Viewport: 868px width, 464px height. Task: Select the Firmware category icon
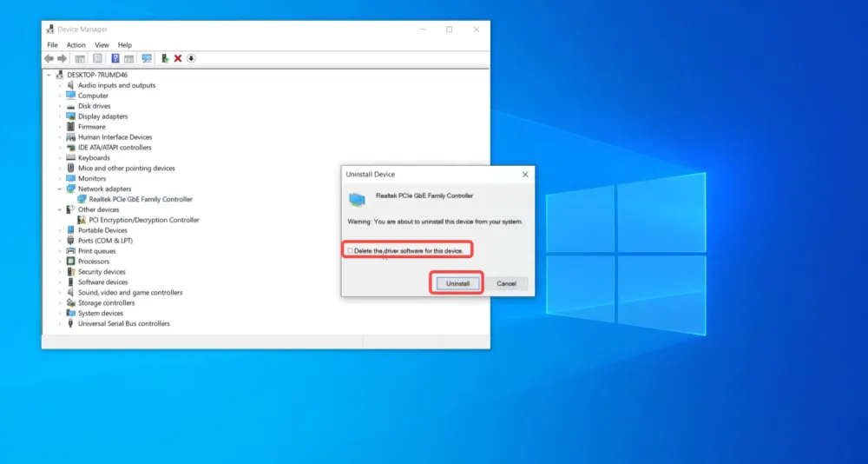click(70, 126)
